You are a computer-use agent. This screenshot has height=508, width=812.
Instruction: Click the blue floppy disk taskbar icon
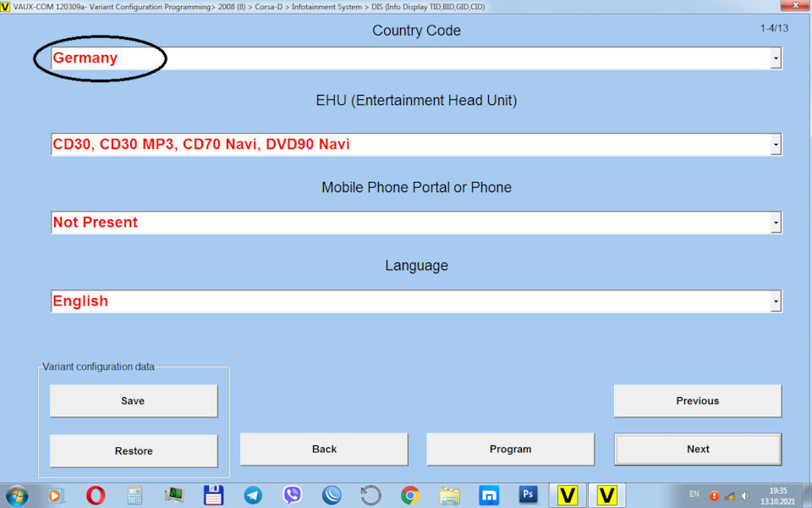213,495
